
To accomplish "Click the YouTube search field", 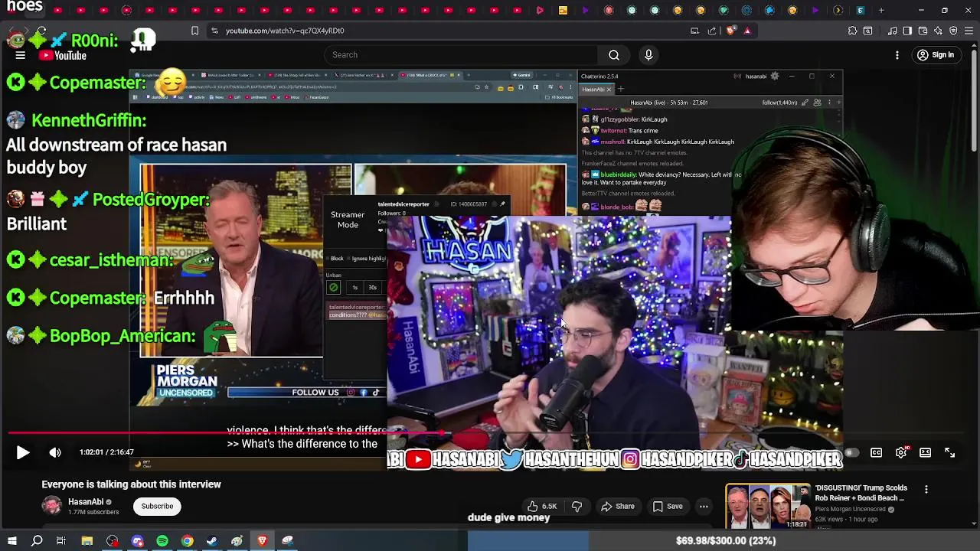I will click(461, 55).
